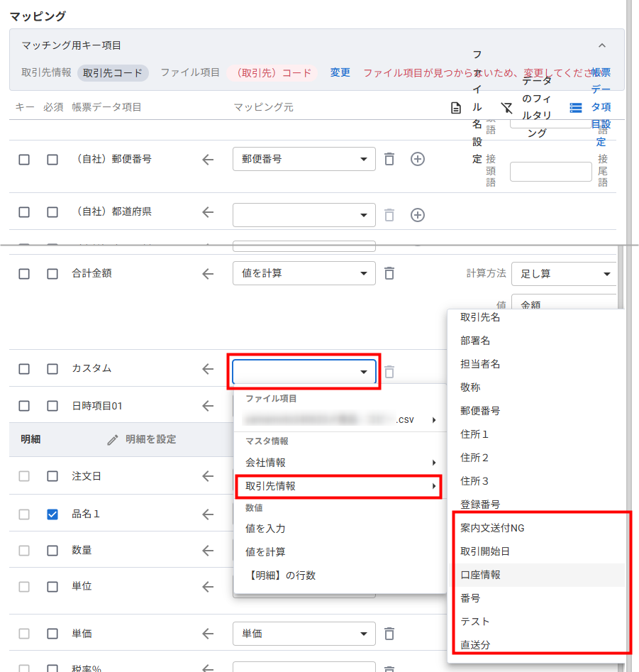Image resolution: width=639 pixels, height=672 pixels.
Task: Open the 計算方法 足し算 dropdown
Action: [x=564, y=274]
